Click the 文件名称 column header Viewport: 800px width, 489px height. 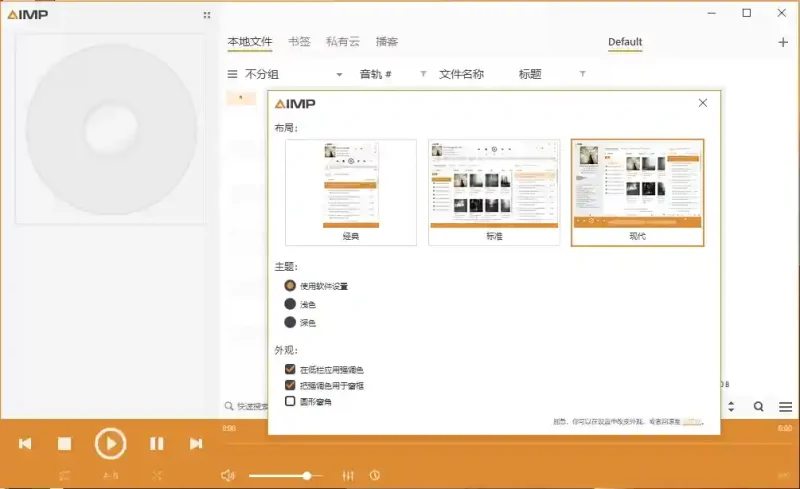461,74
